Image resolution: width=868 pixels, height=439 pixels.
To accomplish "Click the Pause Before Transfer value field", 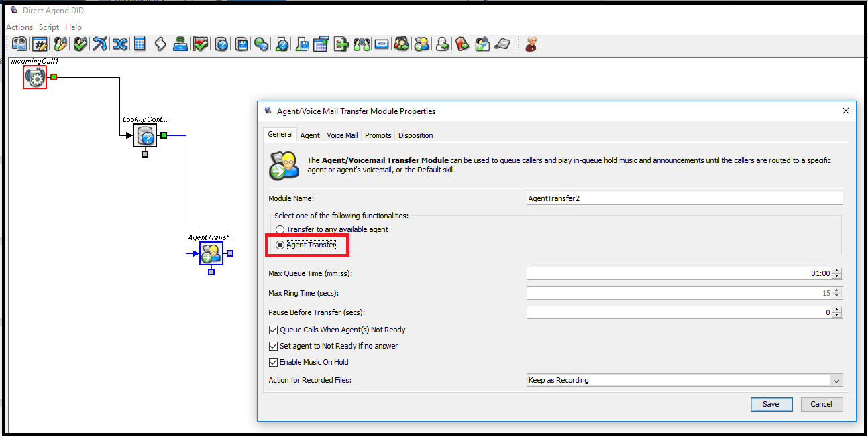I will pos(680,312).
